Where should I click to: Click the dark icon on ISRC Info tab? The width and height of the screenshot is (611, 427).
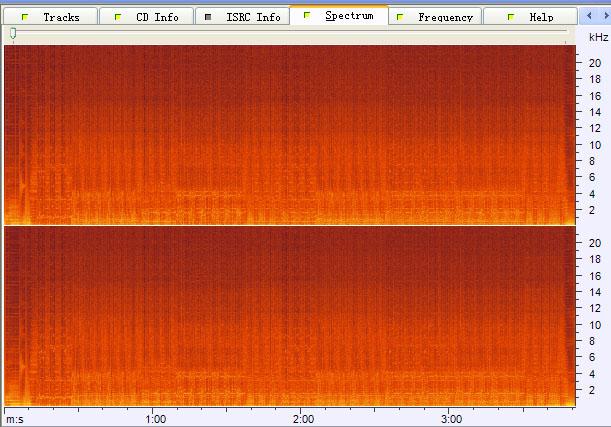tap(208, 17)
